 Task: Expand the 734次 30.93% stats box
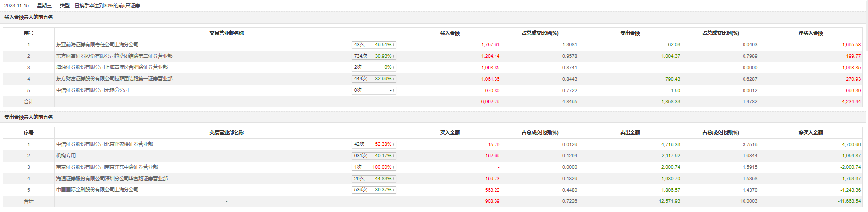pyautogui.click(x=373, y=56)
